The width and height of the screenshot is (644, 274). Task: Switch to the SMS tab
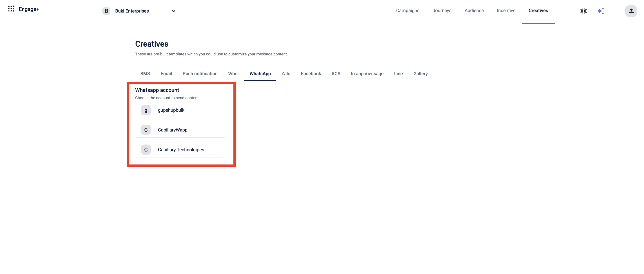145,74
